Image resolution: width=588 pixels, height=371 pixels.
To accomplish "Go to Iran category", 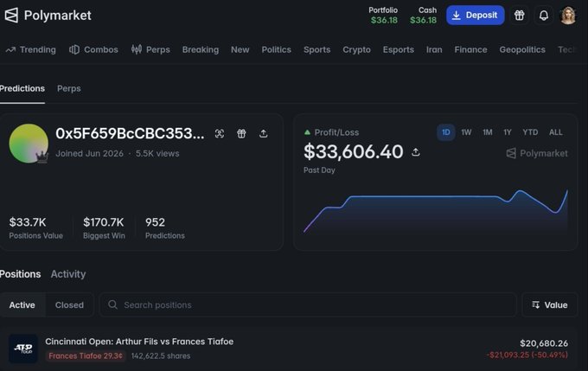I will [x=434, y=49].
